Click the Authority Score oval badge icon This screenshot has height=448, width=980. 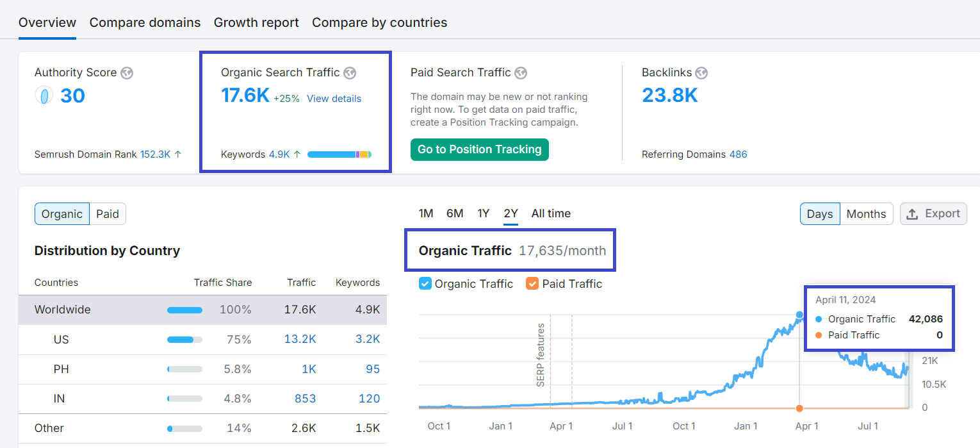44,96
